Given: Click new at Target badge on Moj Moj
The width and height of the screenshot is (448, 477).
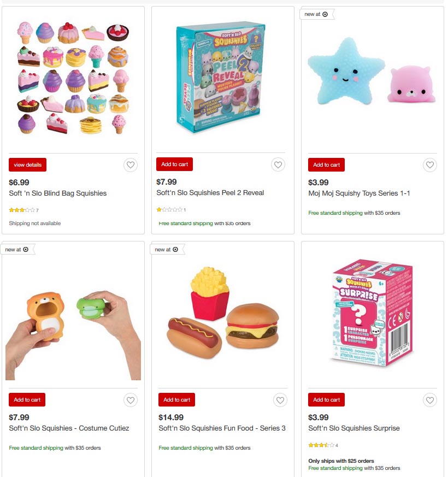Looking at the screenshot, I should click(316, 14).
